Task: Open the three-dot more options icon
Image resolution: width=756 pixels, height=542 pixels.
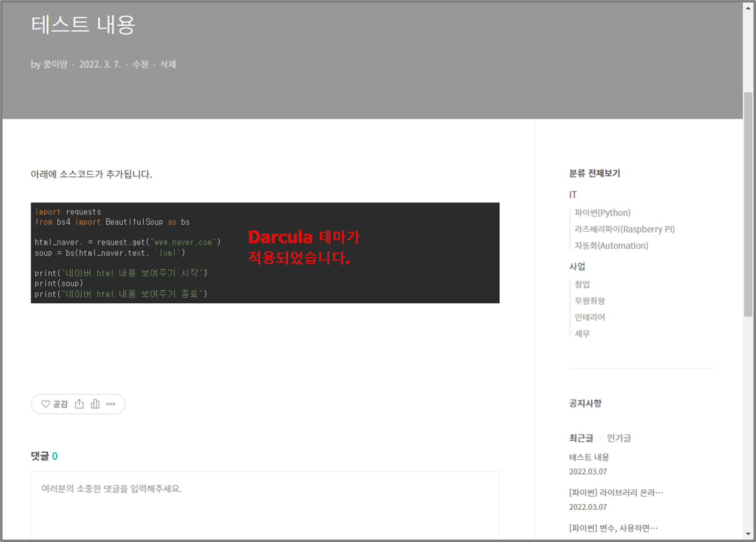Action: point(111,404)
